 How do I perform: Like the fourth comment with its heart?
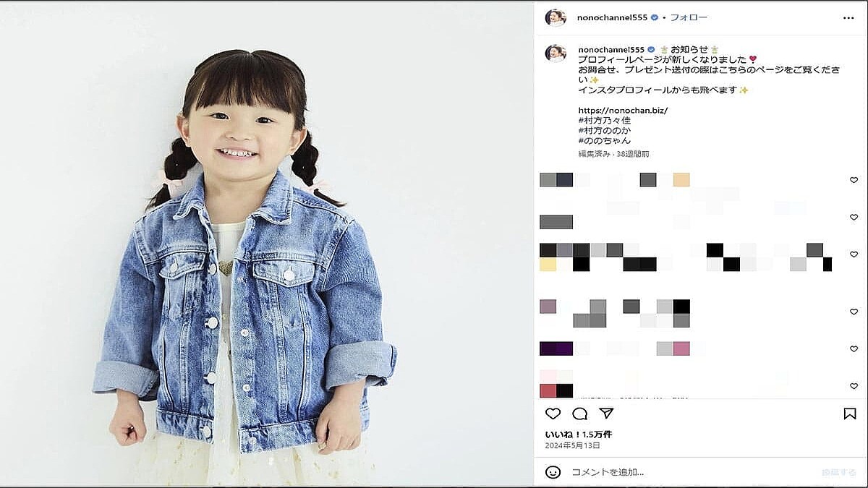[x=854, y=312]
